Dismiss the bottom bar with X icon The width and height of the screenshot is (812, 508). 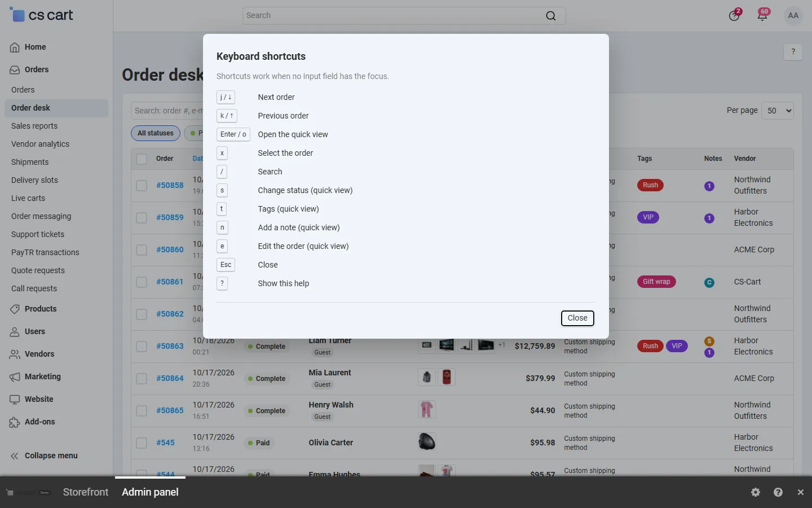801,492
